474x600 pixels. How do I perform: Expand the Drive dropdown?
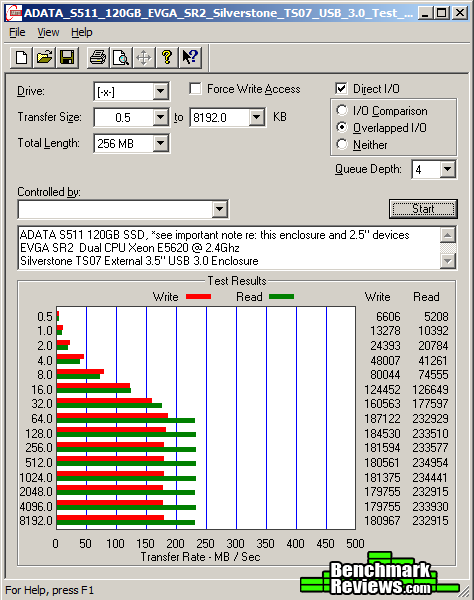pyautogui.click(x=161, y=91)
